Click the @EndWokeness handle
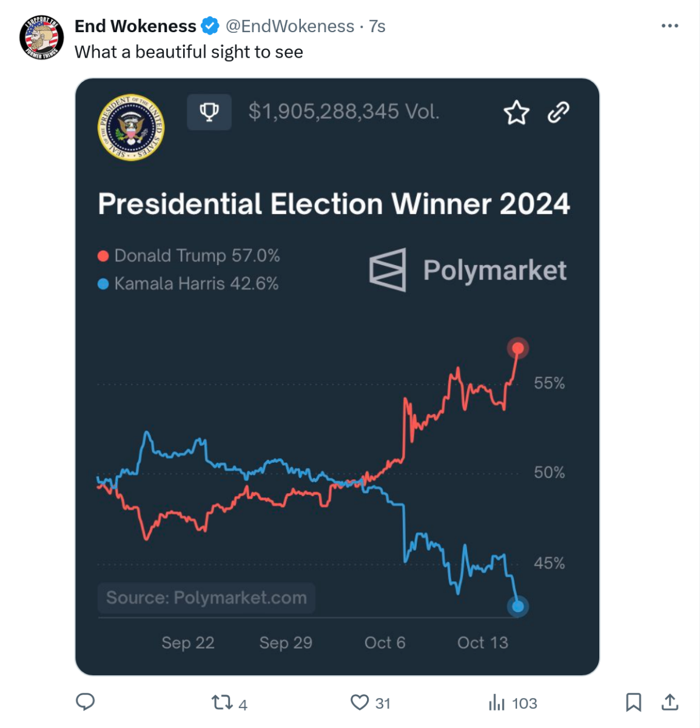 click(x=290, y=26)
